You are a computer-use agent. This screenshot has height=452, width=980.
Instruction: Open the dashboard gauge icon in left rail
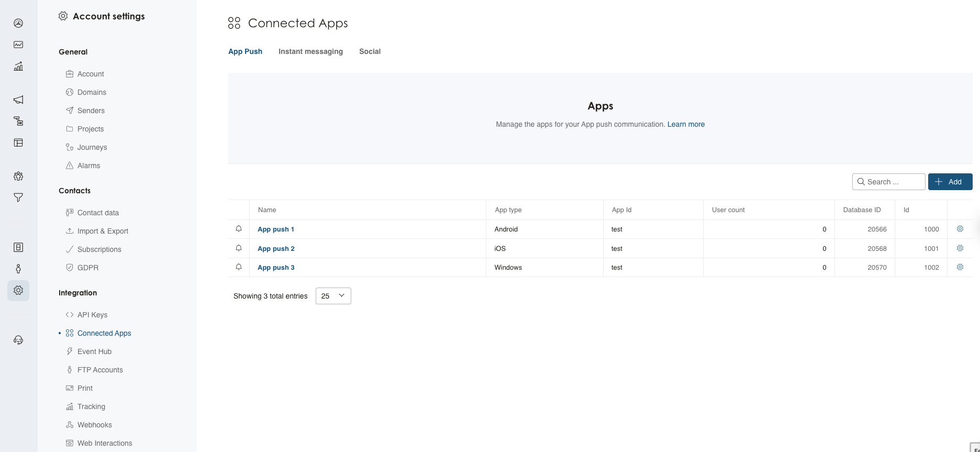(x=18, y=23)
